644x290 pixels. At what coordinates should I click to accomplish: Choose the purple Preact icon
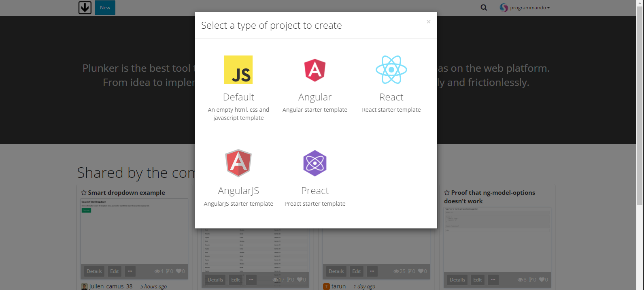coord(315,163)
